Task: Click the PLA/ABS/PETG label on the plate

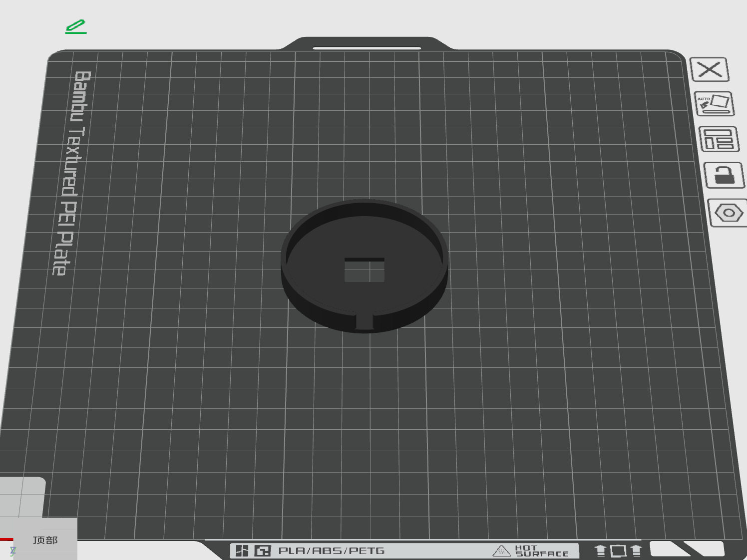Action: pos(332,551)
